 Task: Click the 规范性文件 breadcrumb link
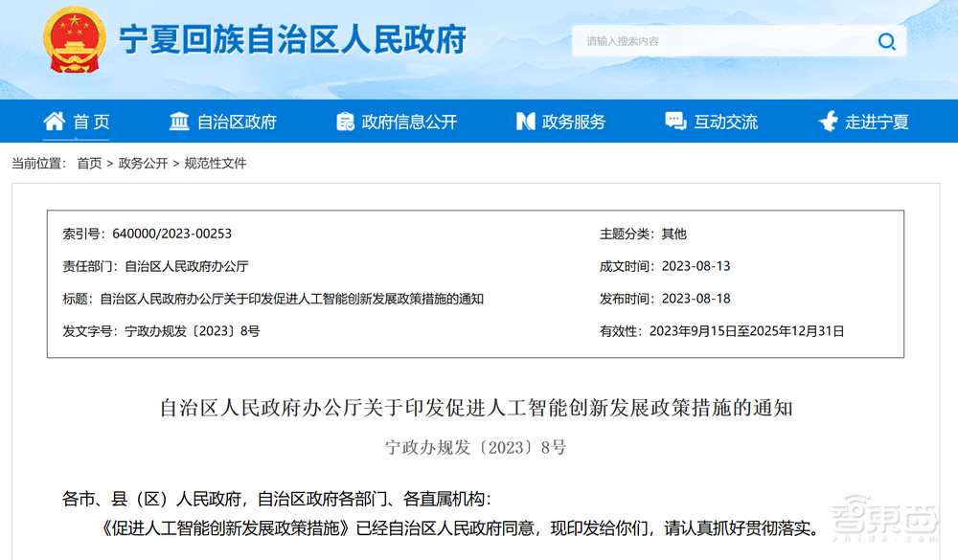(x=217, y=163)
